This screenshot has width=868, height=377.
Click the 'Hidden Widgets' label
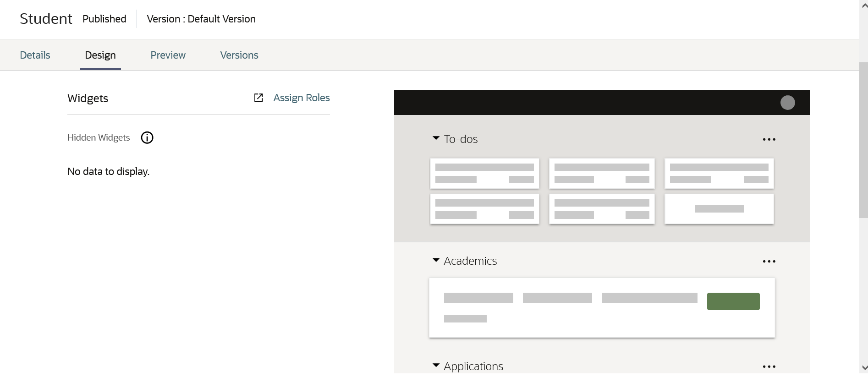point(99,137)
